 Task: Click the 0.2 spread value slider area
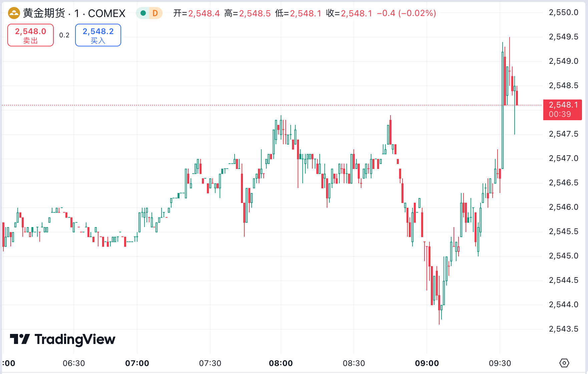click(64, 35)
